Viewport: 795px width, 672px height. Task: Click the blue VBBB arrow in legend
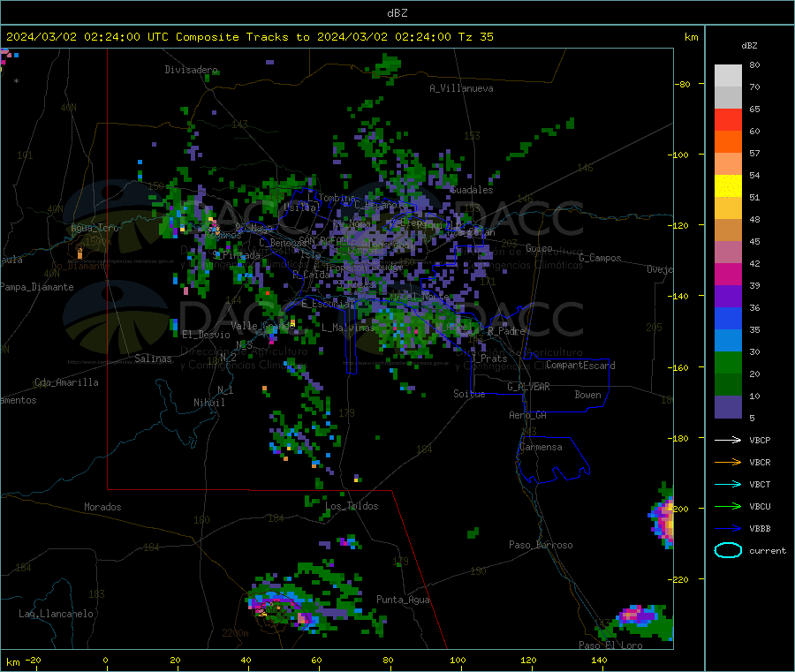[728, 529]
